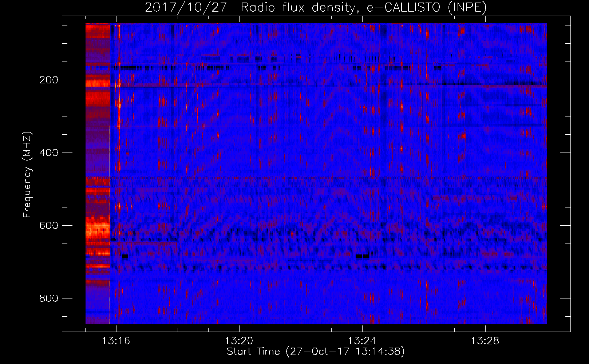Click the '13:24' time tick label
The image size is (589, 364).
(362, 341)
